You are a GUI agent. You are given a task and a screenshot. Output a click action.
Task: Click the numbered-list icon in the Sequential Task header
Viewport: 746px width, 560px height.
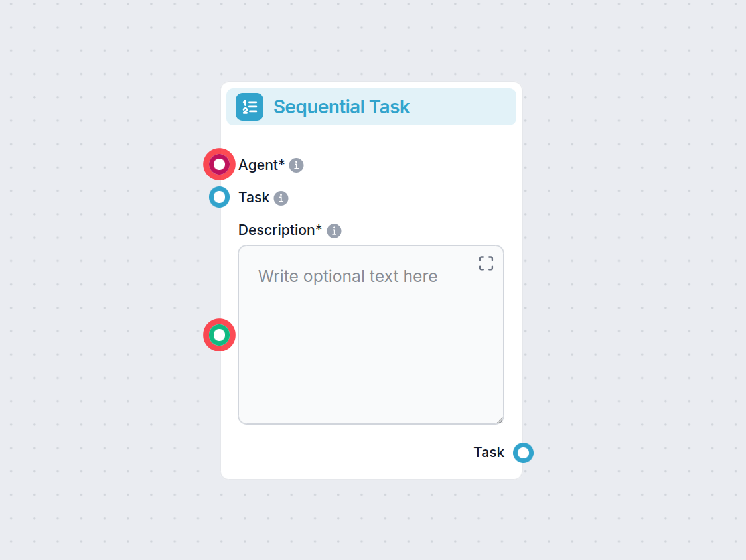point(248,106)
